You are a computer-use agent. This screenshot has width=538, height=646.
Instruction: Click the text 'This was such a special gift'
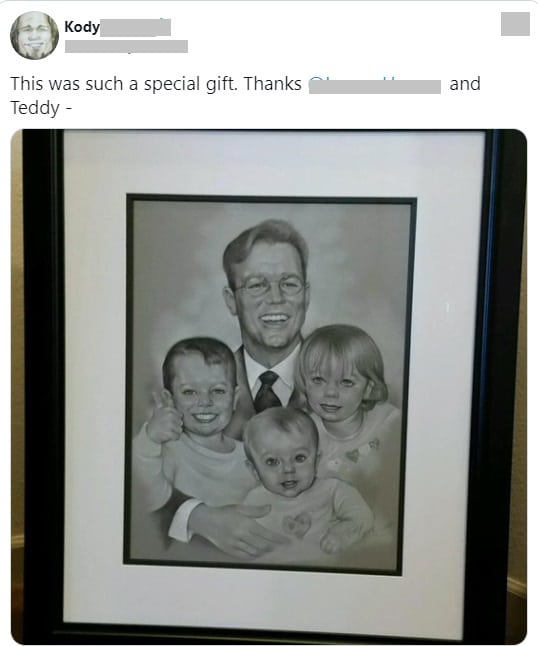[123, 84]
